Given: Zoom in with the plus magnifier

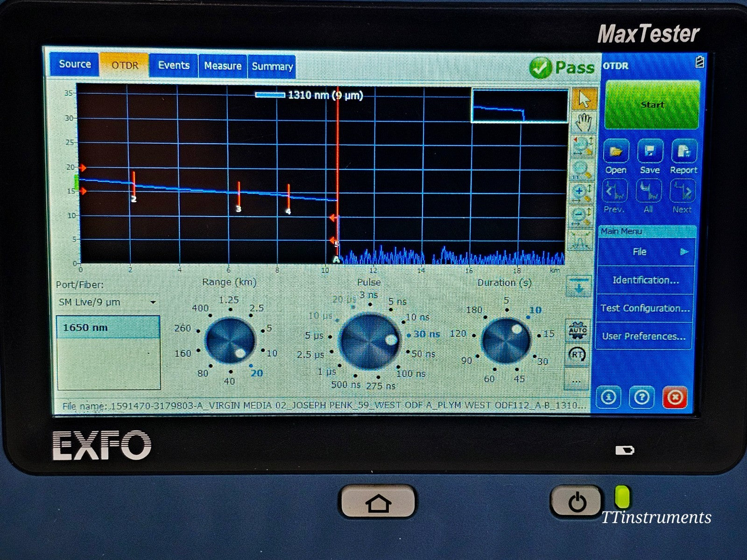Looking at the screenshot, I should [x=581, y=193].
